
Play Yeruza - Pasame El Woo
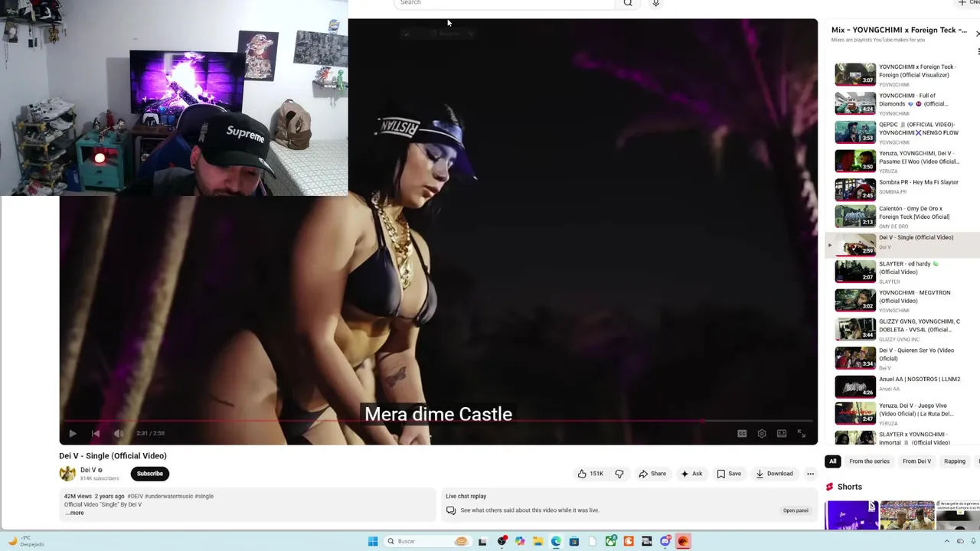pos(903,161)
